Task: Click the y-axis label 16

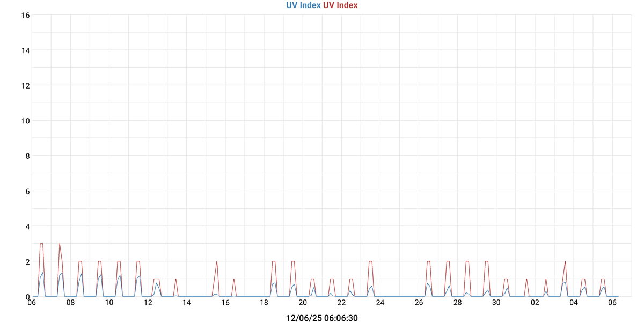Action: [25, 15]
